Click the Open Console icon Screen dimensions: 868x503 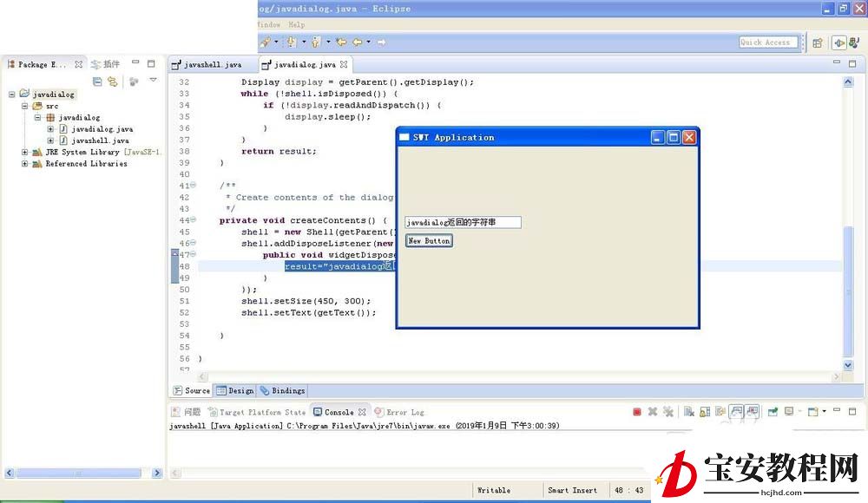pos(813,412)
